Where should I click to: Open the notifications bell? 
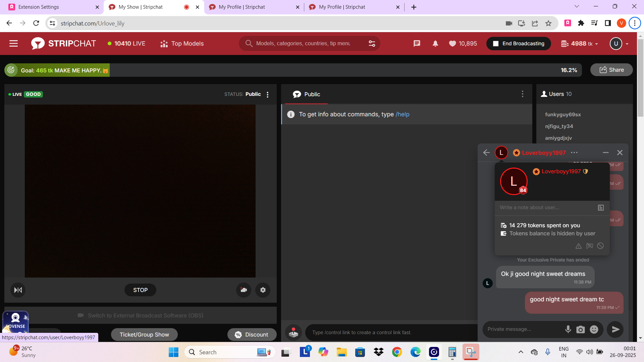pos(435,44)
